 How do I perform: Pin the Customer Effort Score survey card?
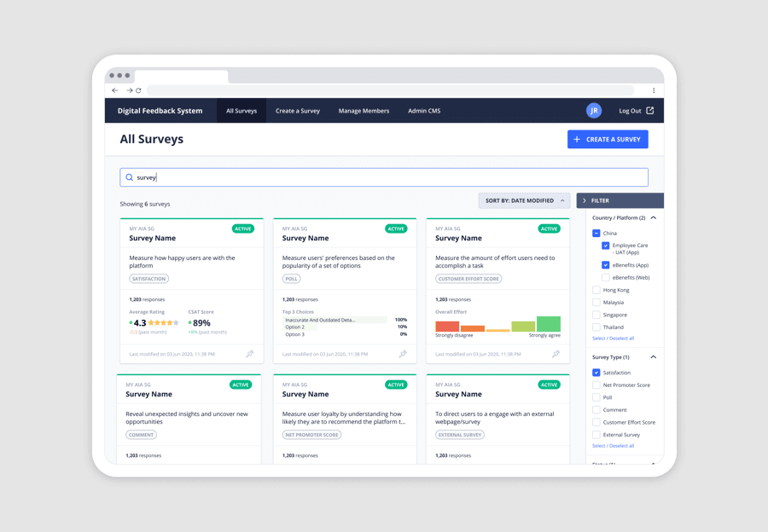(x=556, y=353)
